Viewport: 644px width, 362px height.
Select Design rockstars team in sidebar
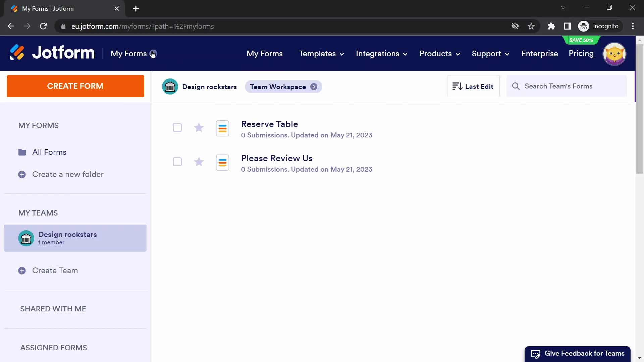click(75, 238)
